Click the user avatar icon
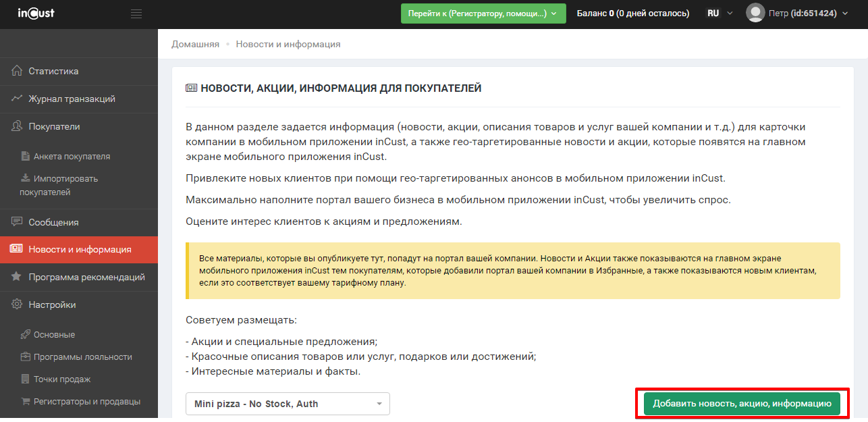This screenshot has width=868, height=422. 755,13
